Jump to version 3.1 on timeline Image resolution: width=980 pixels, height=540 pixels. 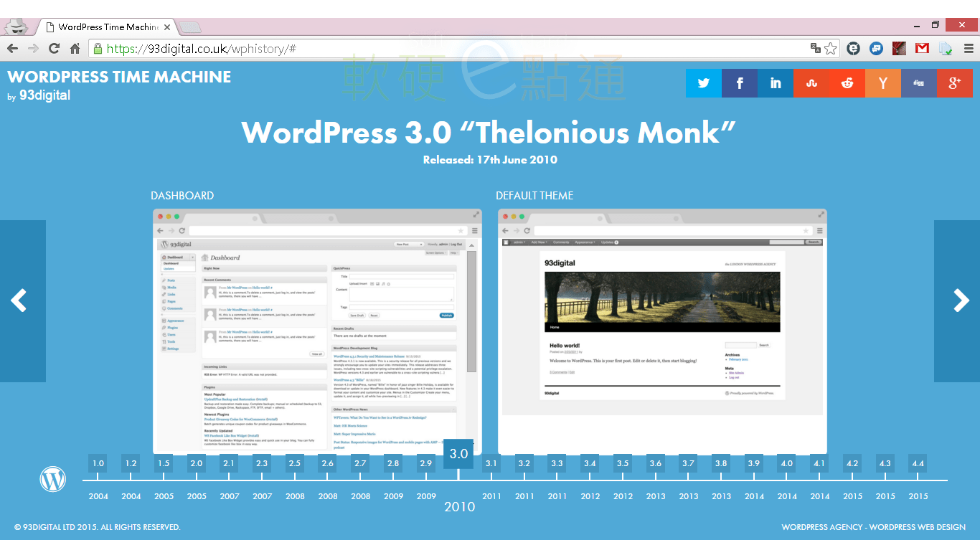[491, 463]
